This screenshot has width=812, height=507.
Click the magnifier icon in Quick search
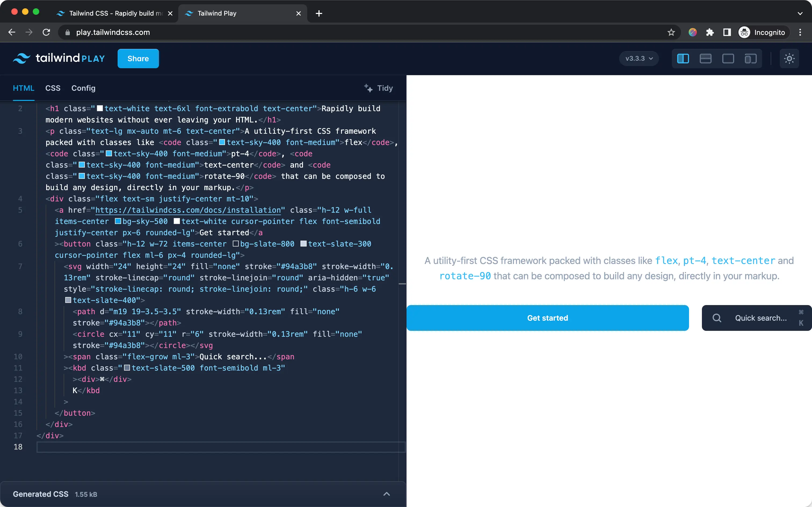[717, 318]
